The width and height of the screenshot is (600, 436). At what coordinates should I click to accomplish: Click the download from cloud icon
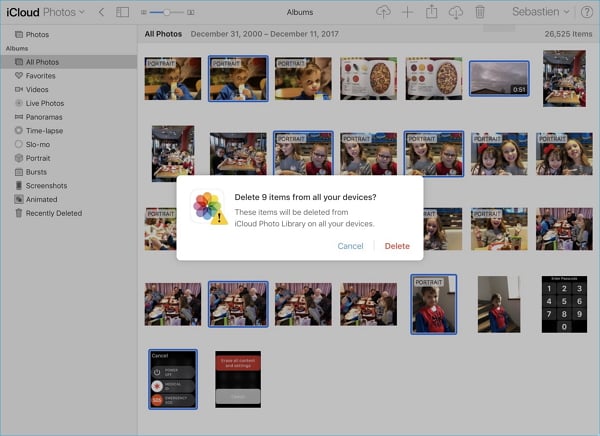coord(456,12)
